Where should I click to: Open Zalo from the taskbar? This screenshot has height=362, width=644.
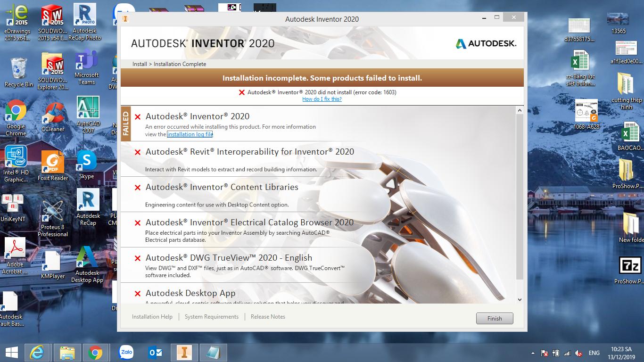coord(126,352)
